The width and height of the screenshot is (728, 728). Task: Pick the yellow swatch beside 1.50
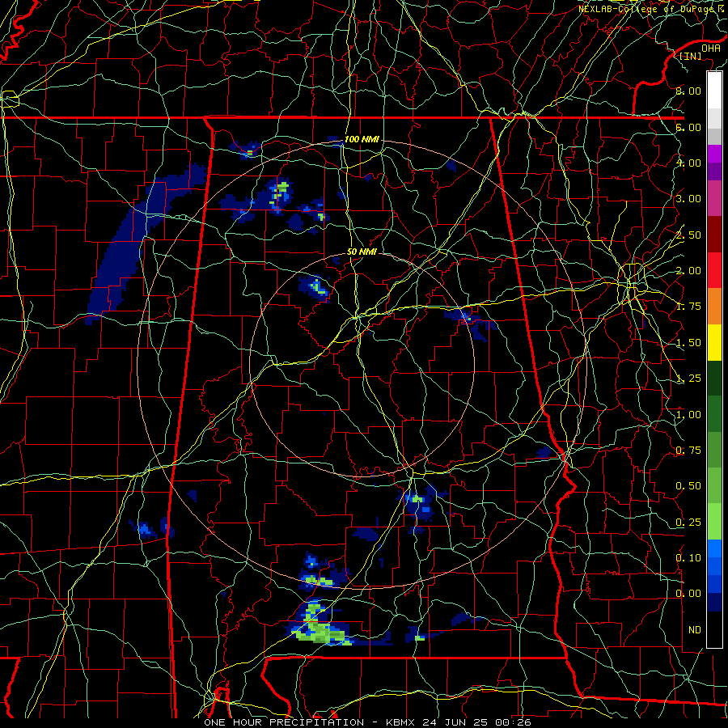pos(714,342)
